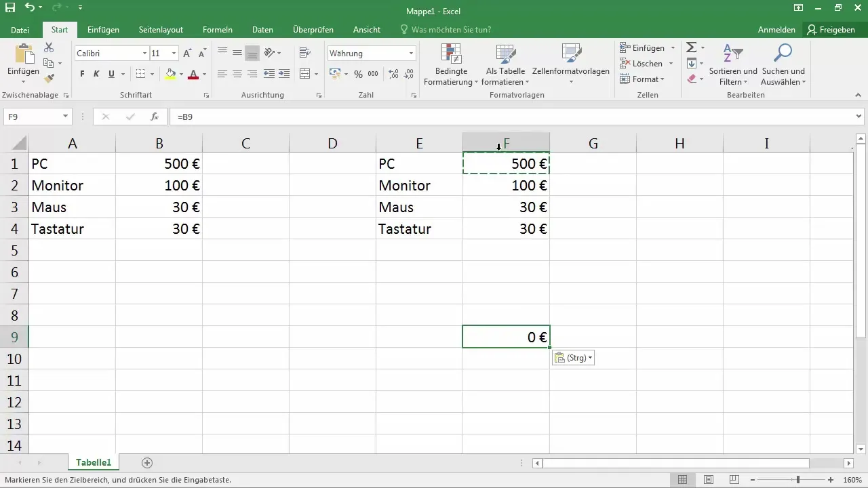868x488 pixels.
Task: Align cell content to the vertical middle
Action: (x=237, y=53)
